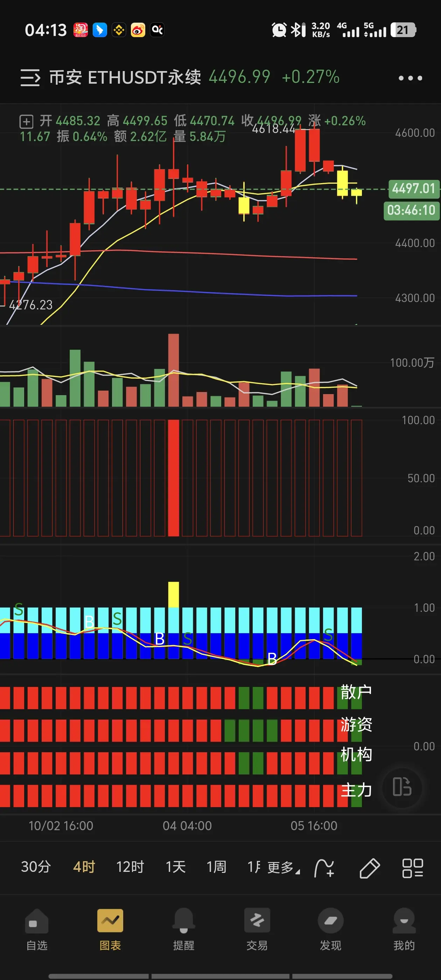Tap the 05 16:00 time axis label
This screenshot has width=441, height=980.
pyautogui.click(x=314, y=826)
